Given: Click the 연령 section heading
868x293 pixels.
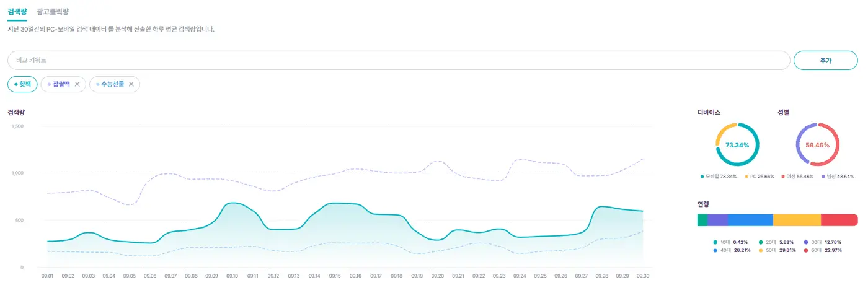Looking at the screenshot, I should click(703, 204).
